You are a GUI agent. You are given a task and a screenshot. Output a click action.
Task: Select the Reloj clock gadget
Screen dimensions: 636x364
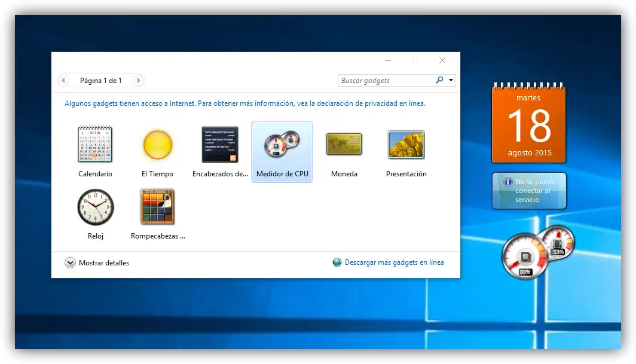95,207
